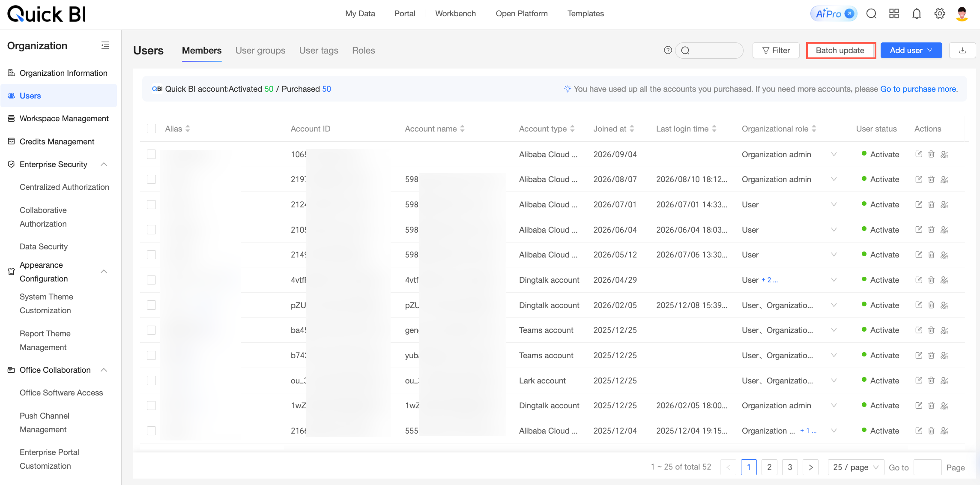The height and width of the screenshot is (485, 980).
Task: Sort by Last login time arrows
Action: pyautogui.click(x=714, y=129)
